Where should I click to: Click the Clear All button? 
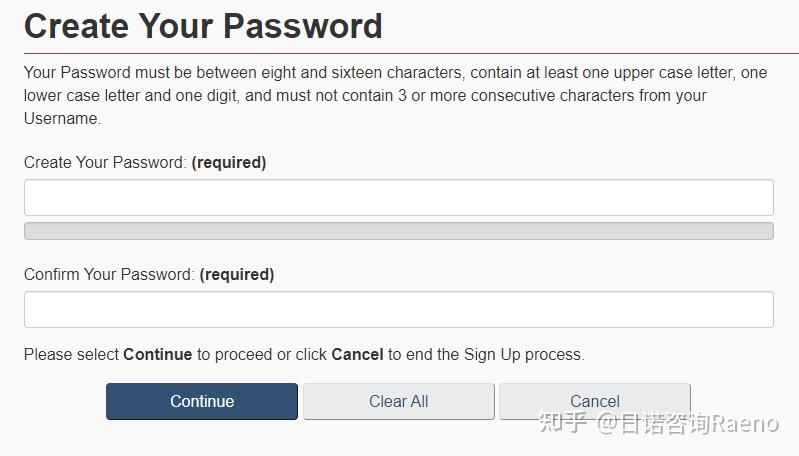[398, 401]
